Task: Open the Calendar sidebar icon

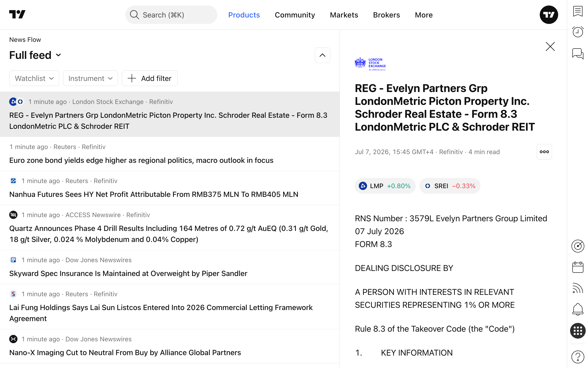Action: coord(578,267)
